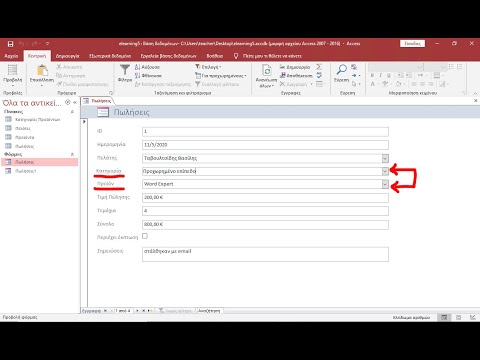Click the Δημιουργία new record button
The height and width of the screenshot is (360, 480).
(x=295, y=67)
